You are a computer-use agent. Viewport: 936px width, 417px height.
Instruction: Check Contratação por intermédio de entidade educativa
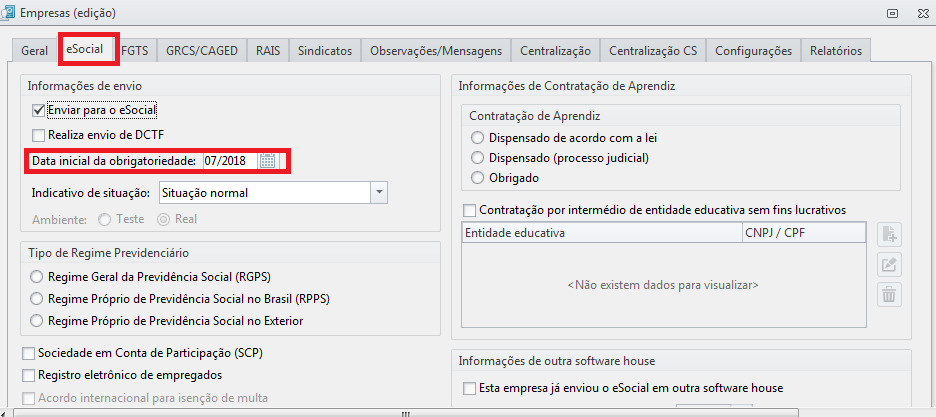click(470, 210)
